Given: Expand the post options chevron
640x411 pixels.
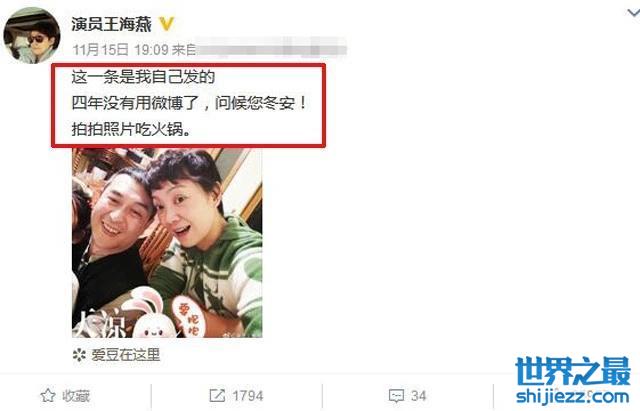Looking at the screenshot, I should (633, 13).
